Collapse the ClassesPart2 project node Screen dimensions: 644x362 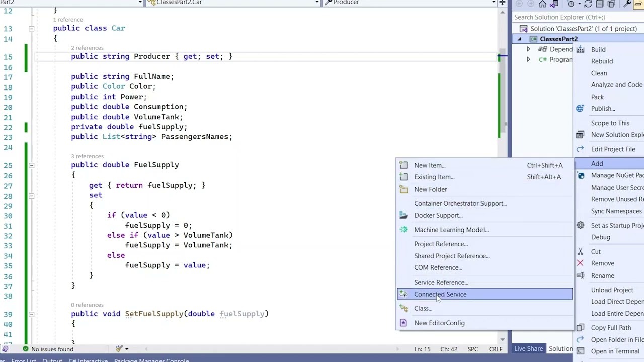519,39
